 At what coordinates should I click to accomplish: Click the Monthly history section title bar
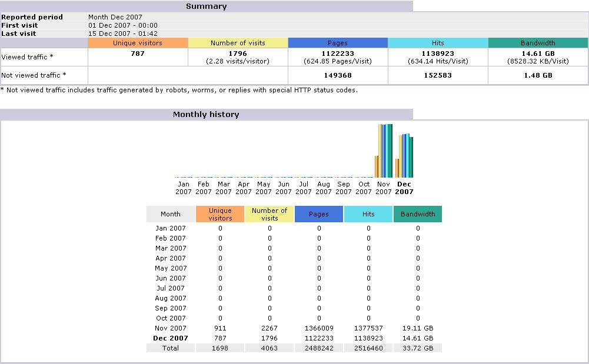point(206,115)
